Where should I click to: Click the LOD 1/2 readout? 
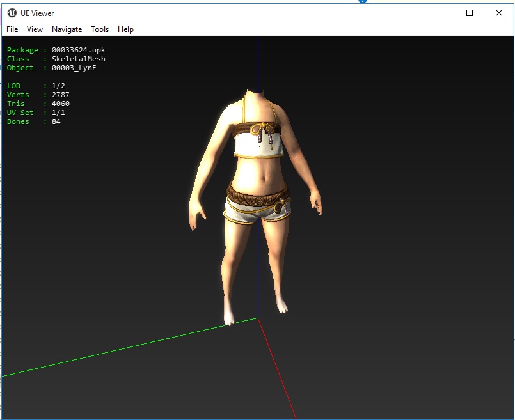coord(58,86)
